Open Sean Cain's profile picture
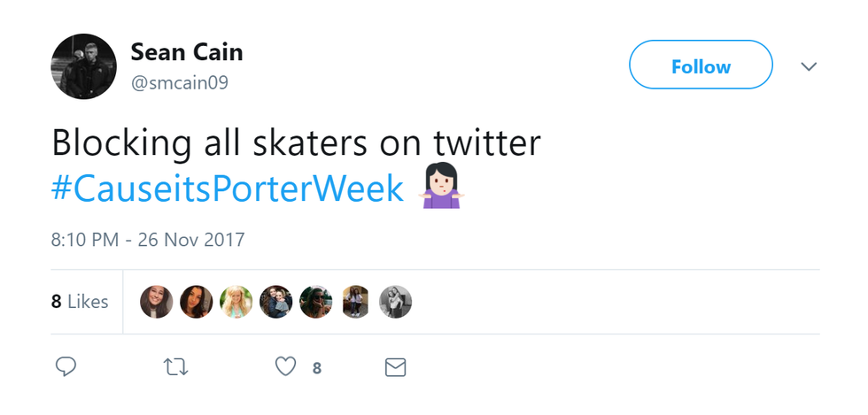 pos(83,66)
